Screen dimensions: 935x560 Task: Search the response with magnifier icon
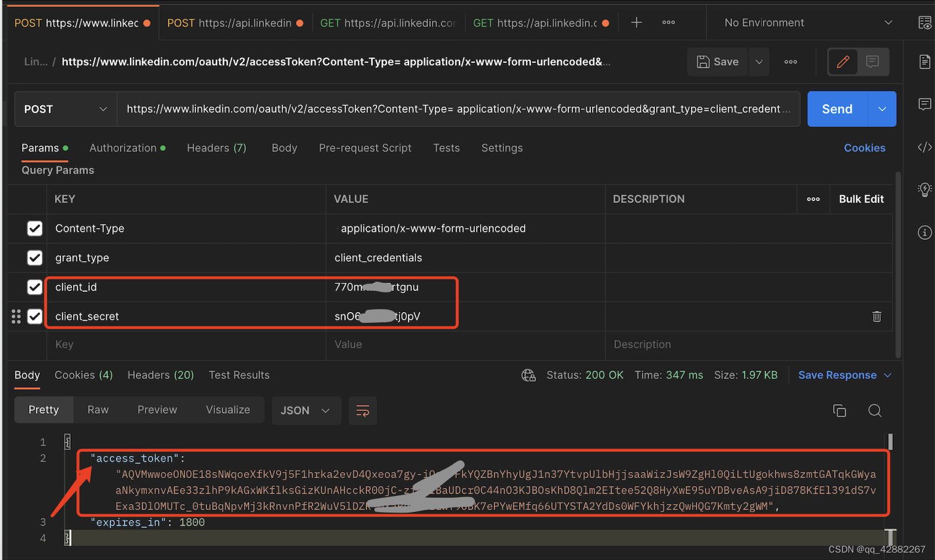pyautogui.click(x=874, y=410)
